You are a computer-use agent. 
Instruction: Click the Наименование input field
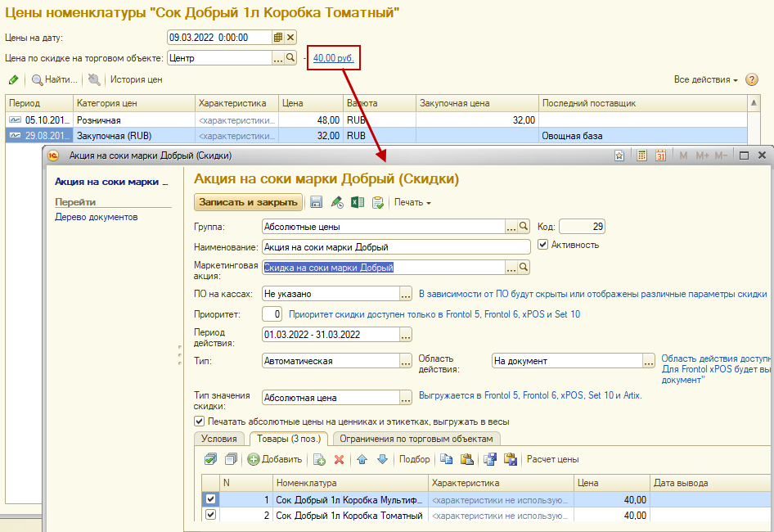click(396, 247)
